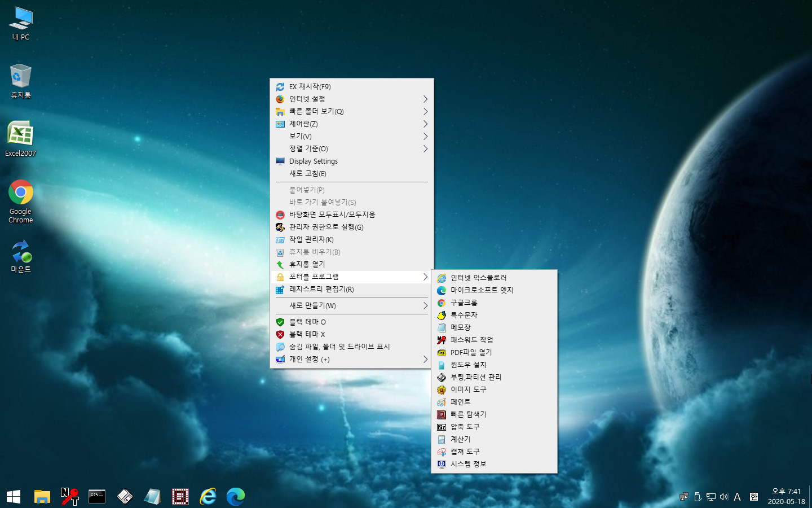
Task: Toggle 숨김 파일, 폴더 및 드라이브 표시
Action: pos(352,347)
